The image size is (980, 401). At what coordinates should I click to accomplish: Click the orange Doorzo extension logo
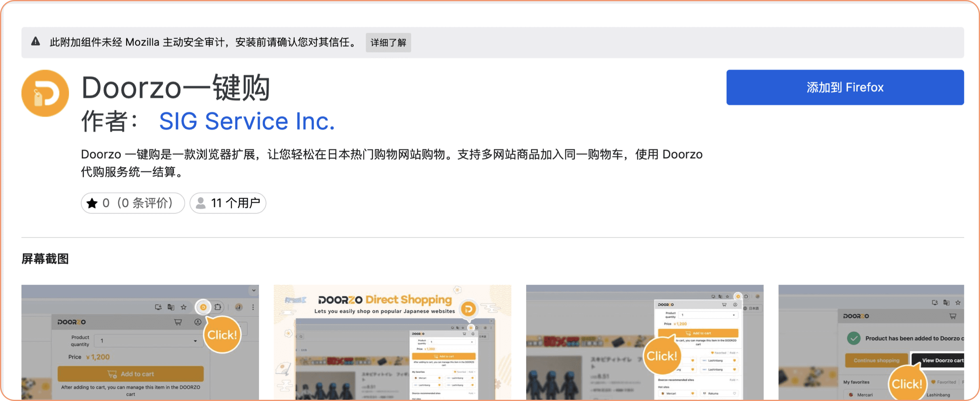pos(45,93)
